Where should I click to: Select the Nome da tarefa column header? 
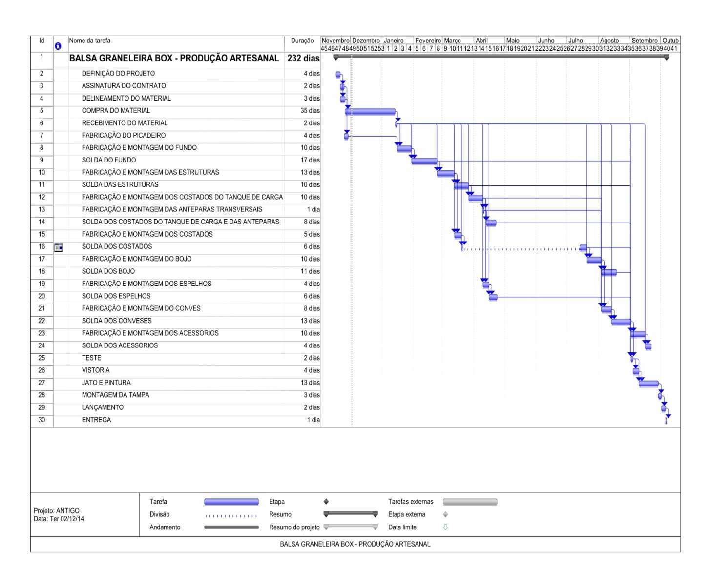(x=90, y=41)
